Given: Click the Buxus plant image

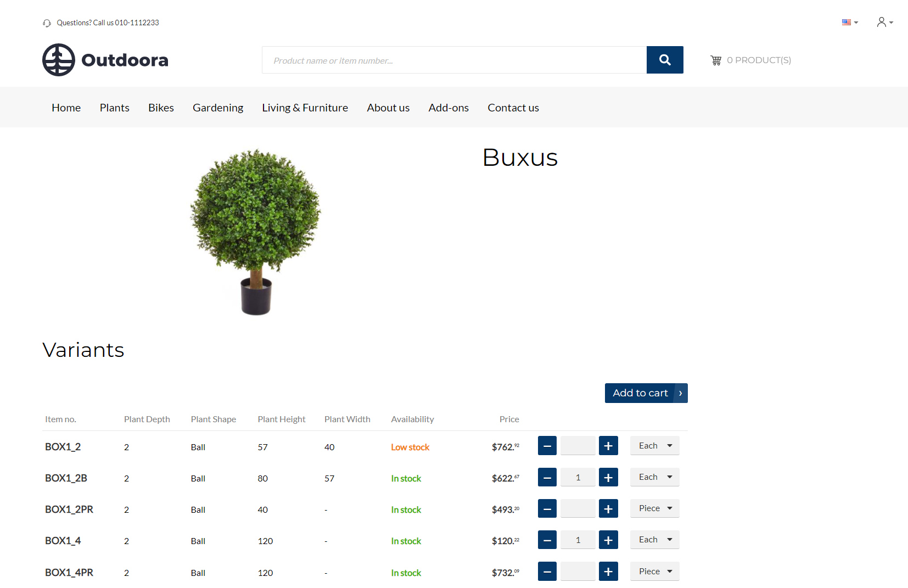Looking at the screenshot, I should pos(256,232).
